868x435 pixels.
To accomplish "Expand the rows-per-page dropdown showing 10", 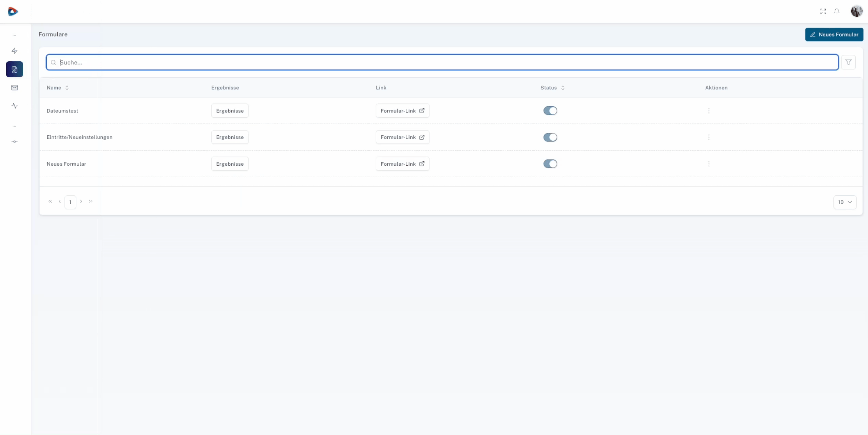I will 844,202.
